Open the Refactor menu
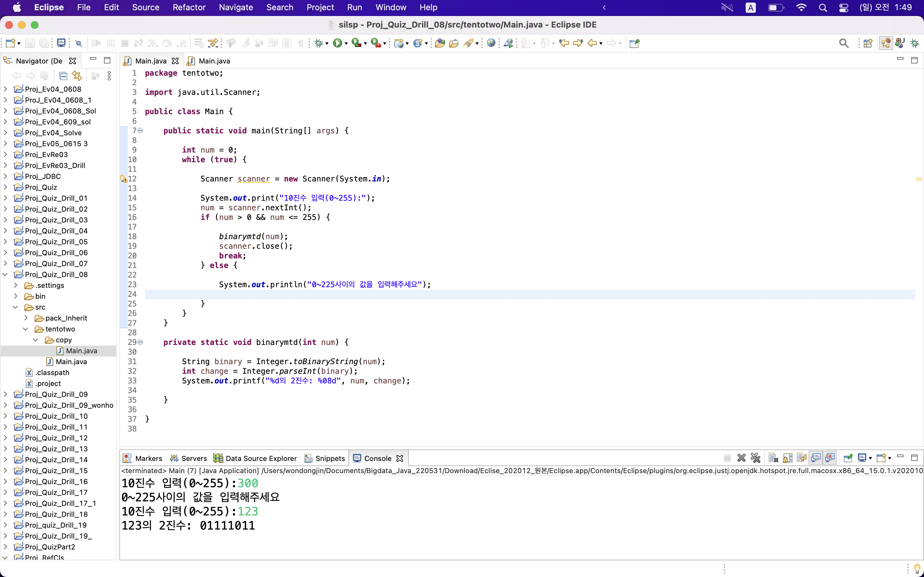The width and height of the screenshot is (924, 577). (x=189, y=7)
